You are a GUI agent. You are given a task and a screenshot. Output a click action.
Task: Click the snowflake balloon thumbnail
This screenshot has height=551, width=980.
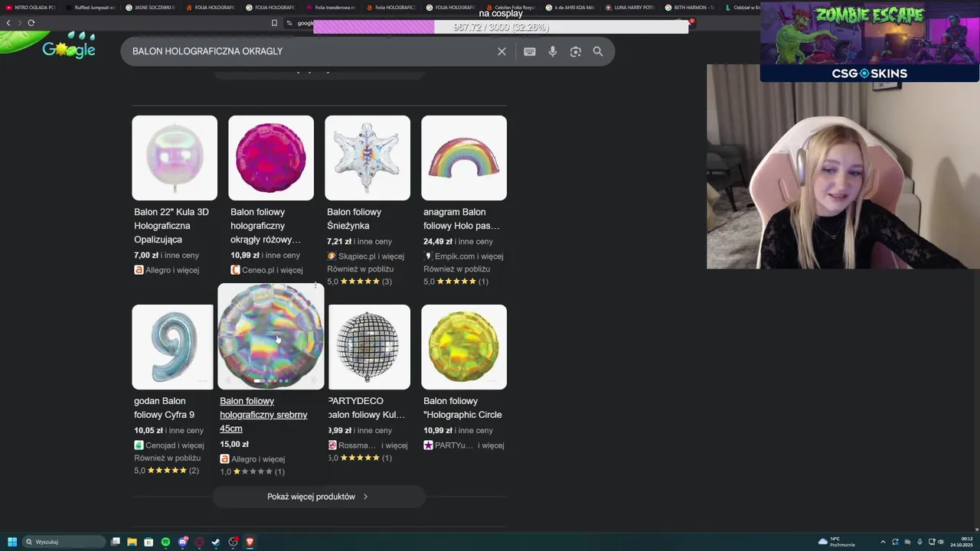tap(367, 158)
